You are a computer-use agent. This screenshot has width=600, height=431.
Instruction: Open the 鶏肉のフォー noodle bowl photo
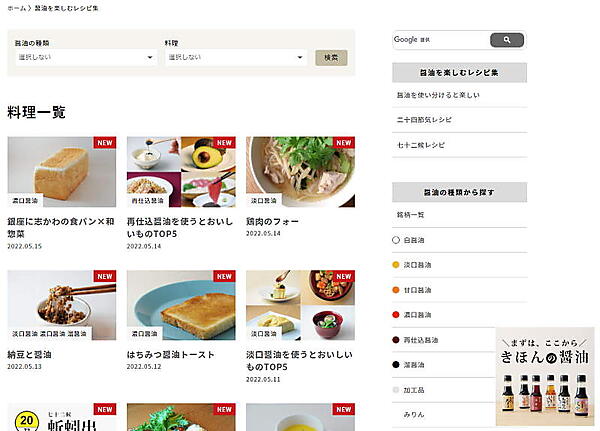coord(300,172)
